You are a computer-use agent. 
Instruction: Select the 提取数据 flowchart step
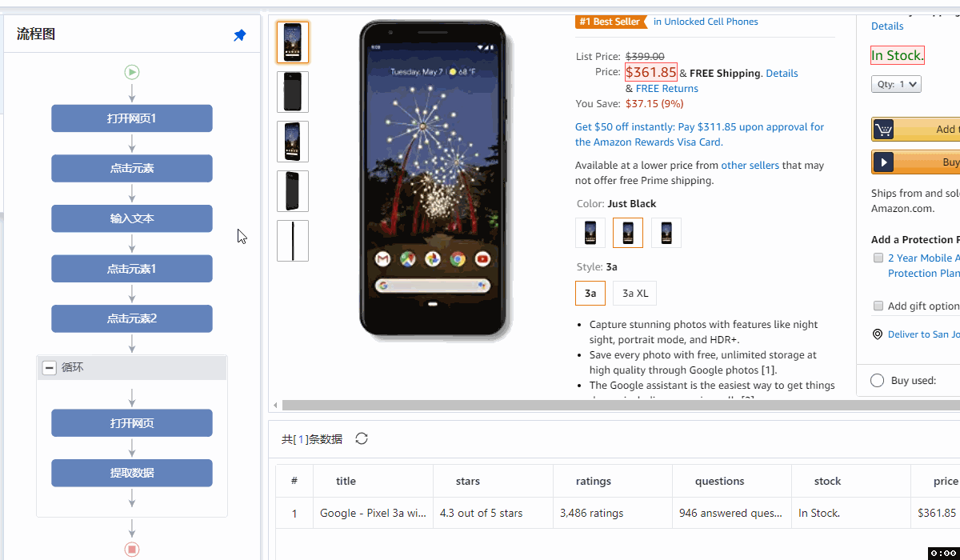(x=132, y=473)
